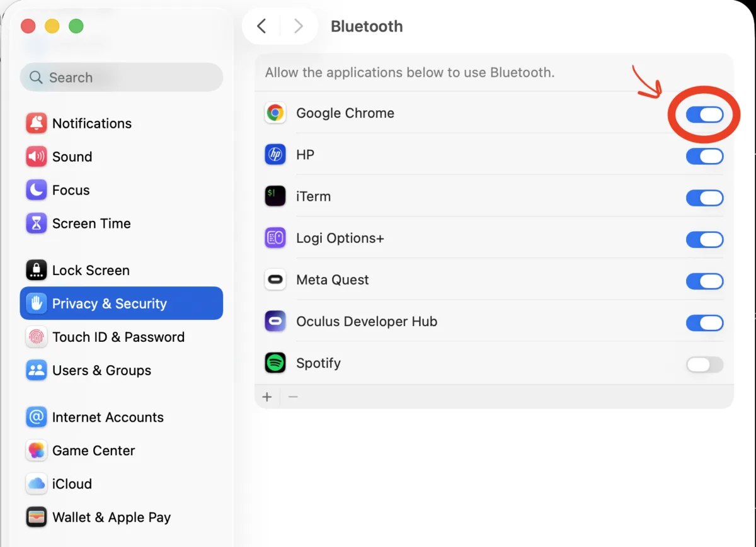The width and height of the screenshot is (756, 547).
Task: Select the Privacy & Security label
Action: click(x=110, y=303)
